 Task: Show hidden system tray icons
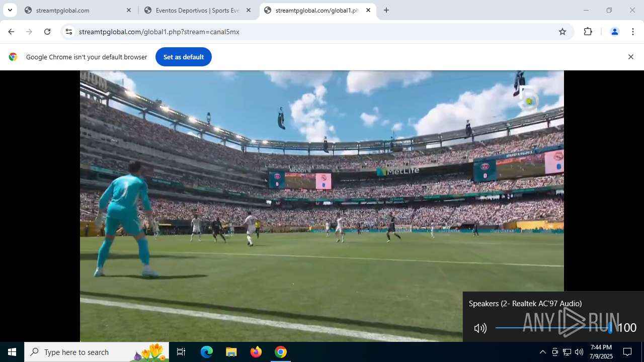[542, 352]
